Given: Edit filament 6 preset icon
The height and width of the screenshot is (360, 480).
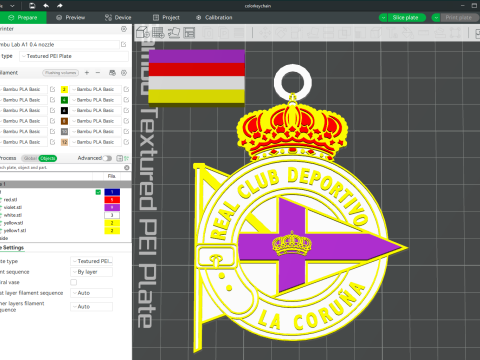Looking at the screenshot, I should (x=126, y=110).
